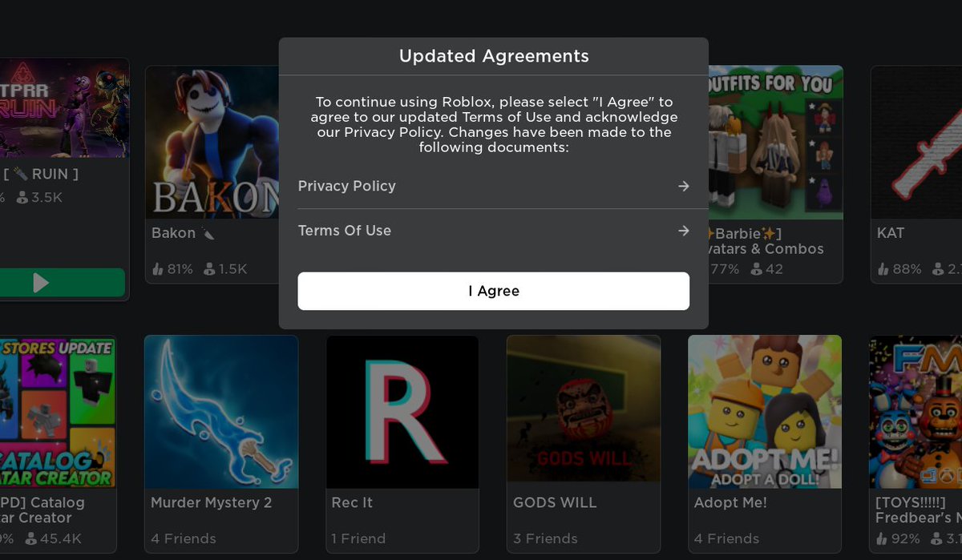This screenshot has height=560, width=962.
Task: Click the GODS WILL title text
Action: [x=555, y=503]
